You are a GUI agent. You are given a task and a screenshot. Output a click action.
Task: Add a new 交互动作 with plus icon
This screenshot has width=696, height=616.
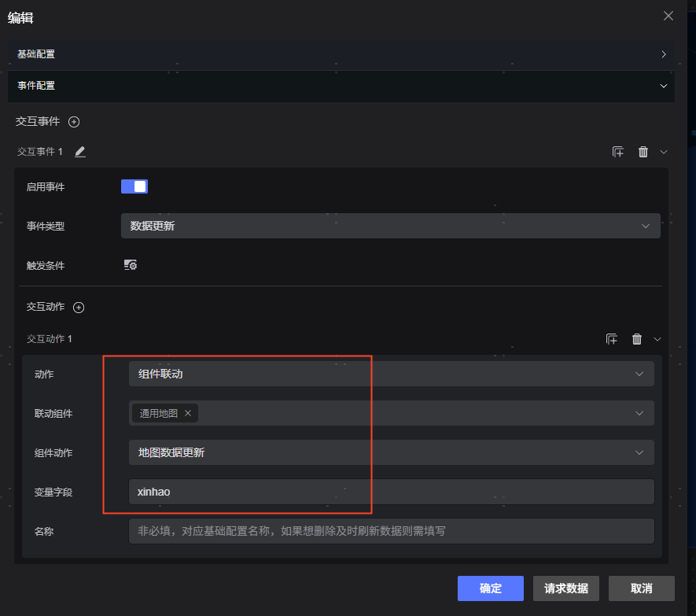click(x=79, y=308)
